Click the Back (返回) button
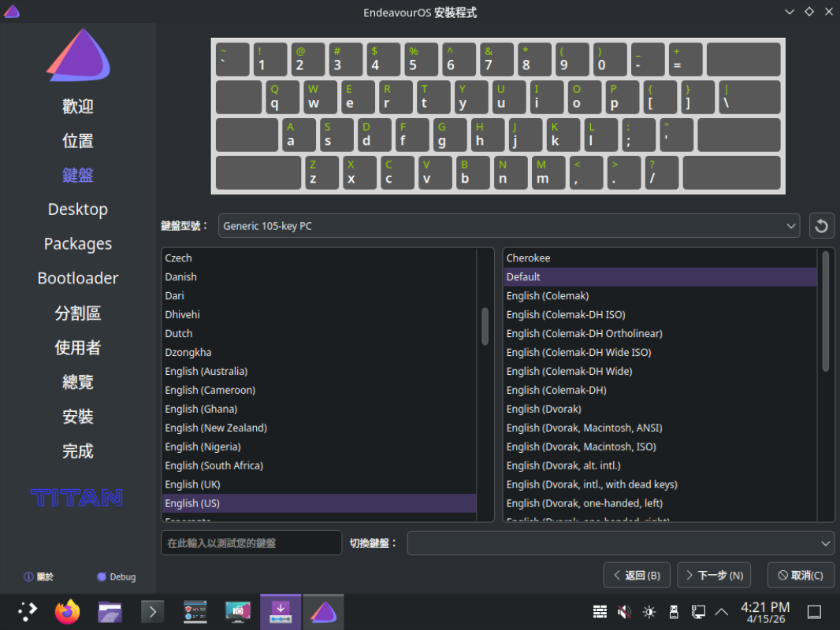Viewport: 840px width, 630px height. (637, 575)
